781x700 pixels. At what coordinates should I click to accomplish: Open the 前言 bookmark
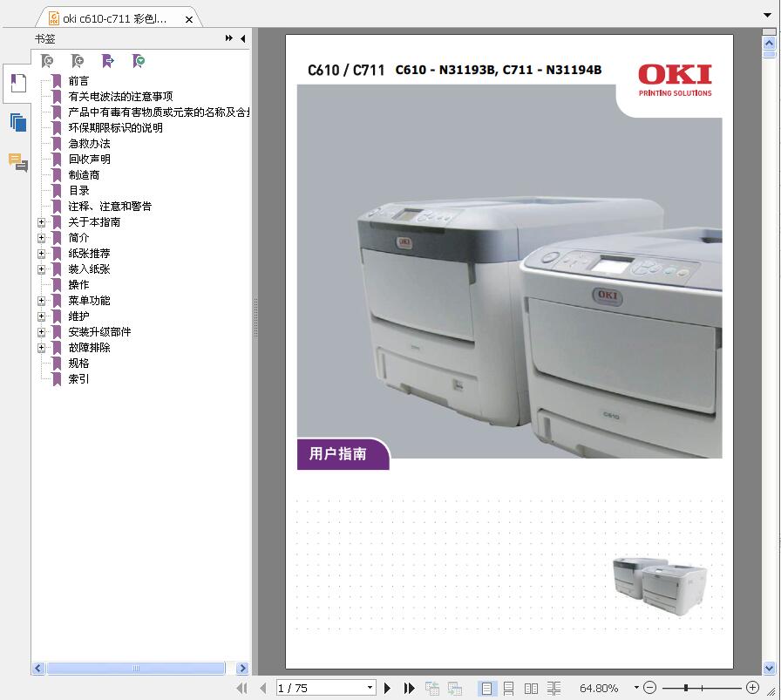point(78,81)
